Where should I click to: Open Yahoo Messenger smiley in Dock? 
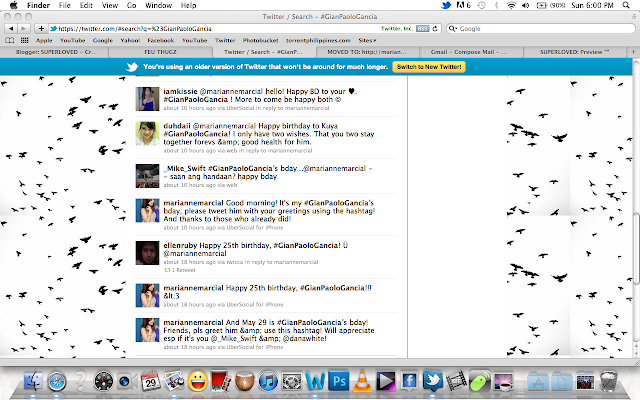[x=198, y=382]
